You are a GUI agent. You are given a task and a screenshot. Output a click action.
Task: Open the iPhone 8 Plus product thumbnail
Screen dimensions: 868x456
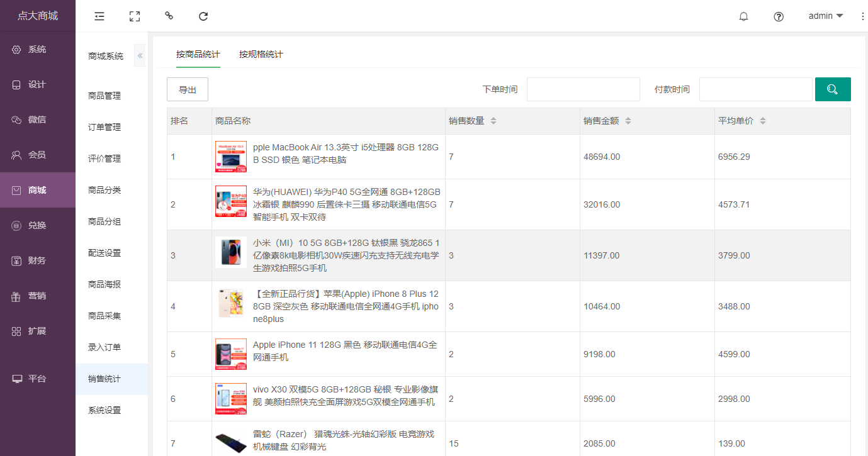(231, 303)
